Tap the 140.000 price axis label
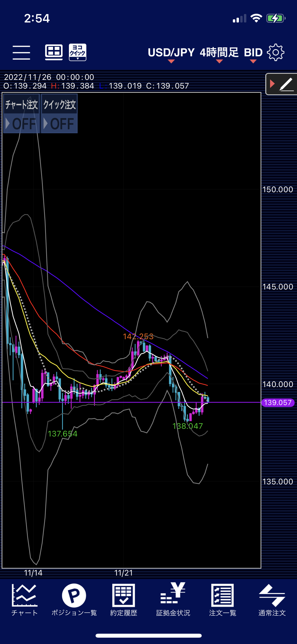The height and width of the screenshot is (644, 297). point(278,384)
